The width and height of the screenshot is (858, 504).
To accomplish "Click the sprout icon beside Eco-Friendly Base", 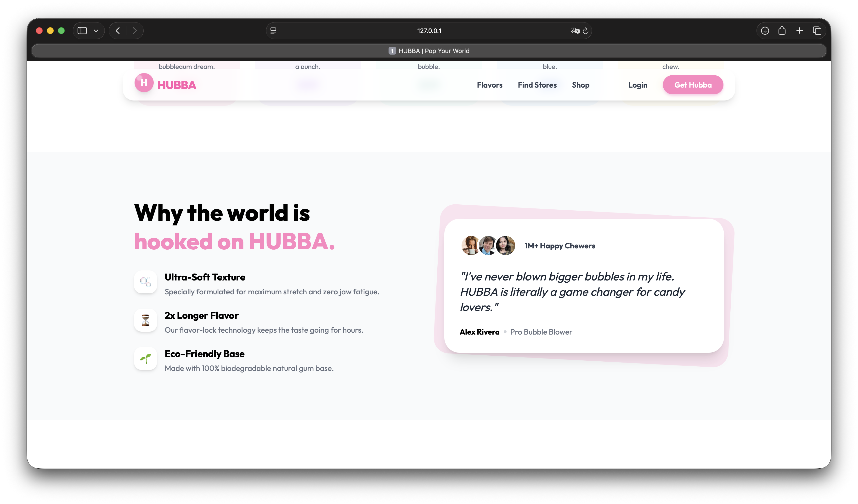I will click(x=145, y=358).
